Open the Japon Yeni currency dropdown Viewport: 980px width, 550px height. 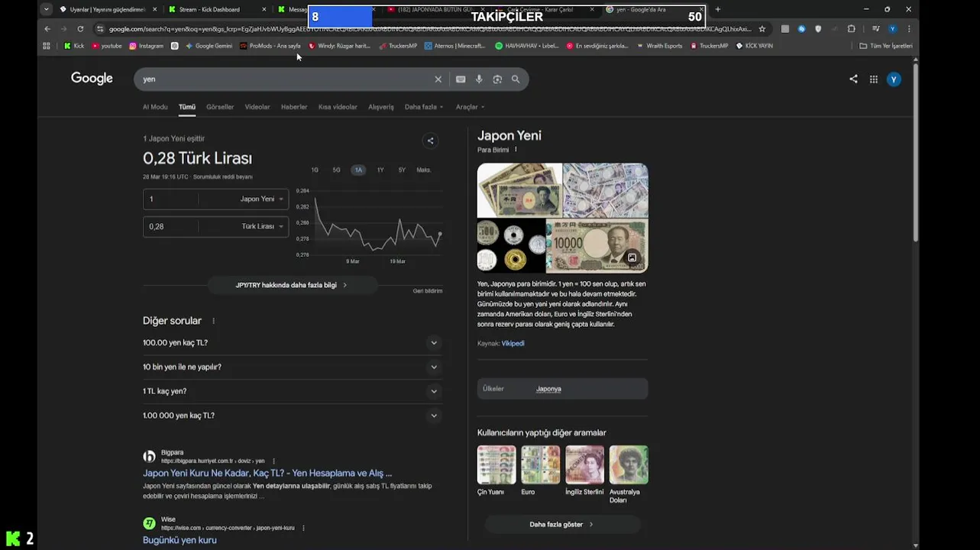coord(261,199)
